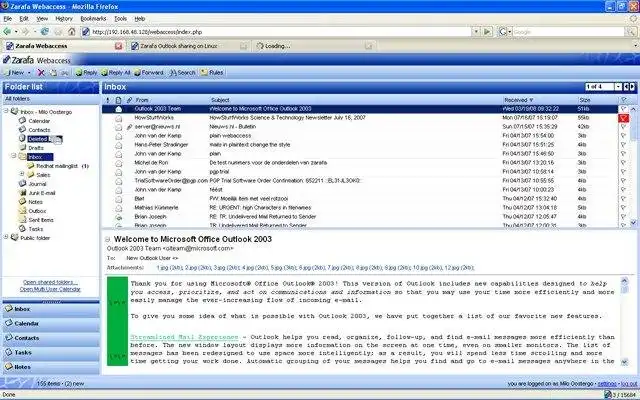640x400 pixels.
Task: Click the green Go button beside address bar
Action: (x=487, y=31)
